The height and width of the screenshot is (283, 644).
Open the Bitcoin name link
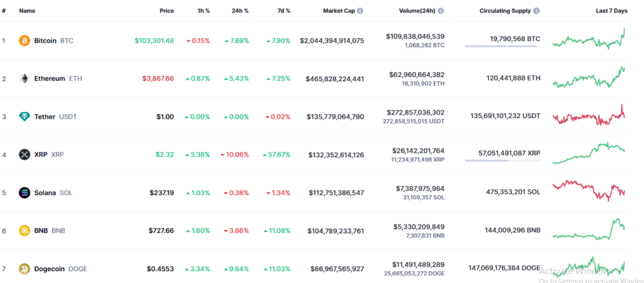(x=45, y=41)
